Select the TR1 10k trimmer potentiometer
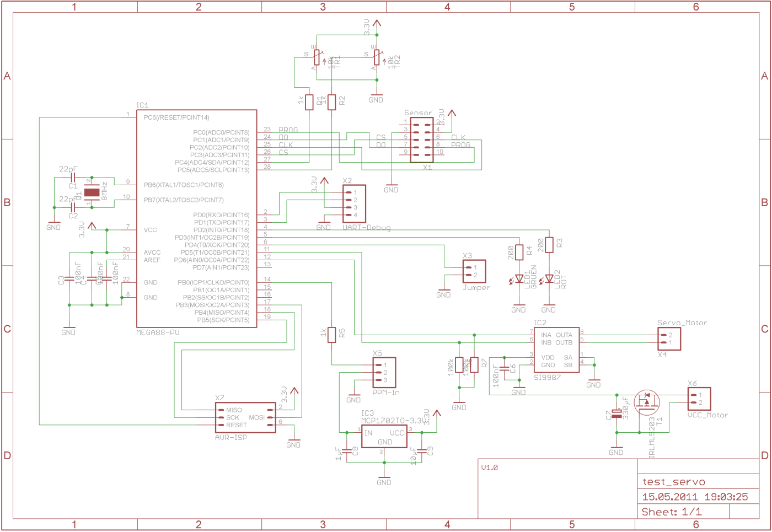The image size is (772, 532). [317, 57]
